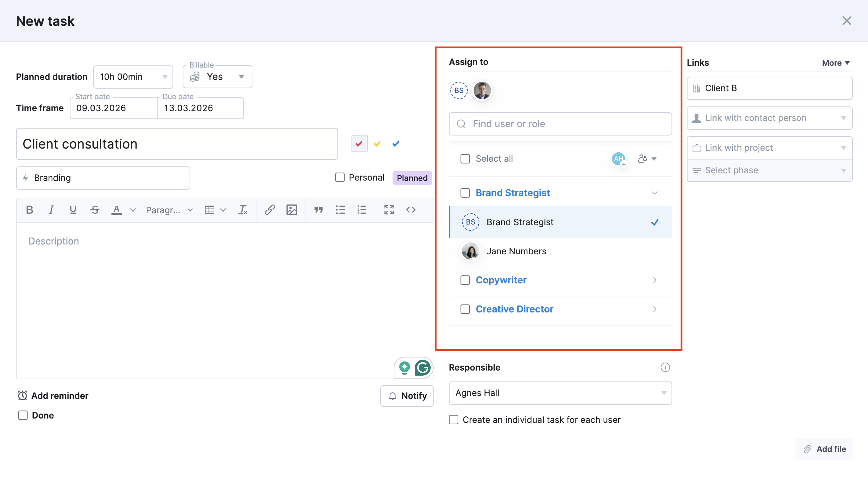Select Jane Numbers from the list
The width and height of the screenshot is (868, 481).
[x=561, y=251]
